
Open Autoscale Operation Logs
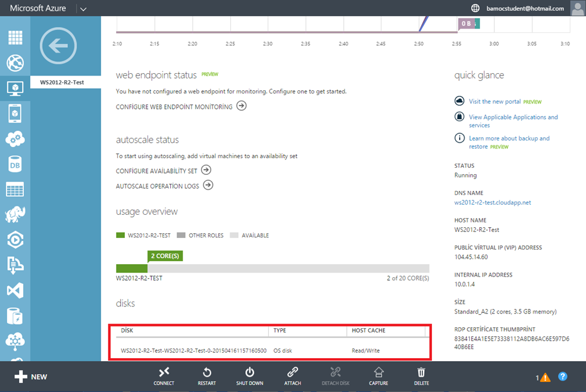(164, 186)
